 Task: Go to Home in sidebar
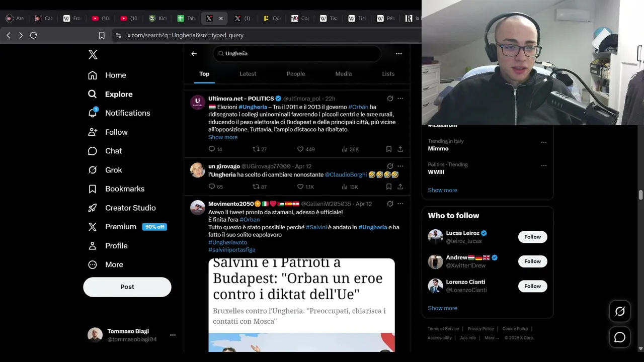tap(107, 75)
